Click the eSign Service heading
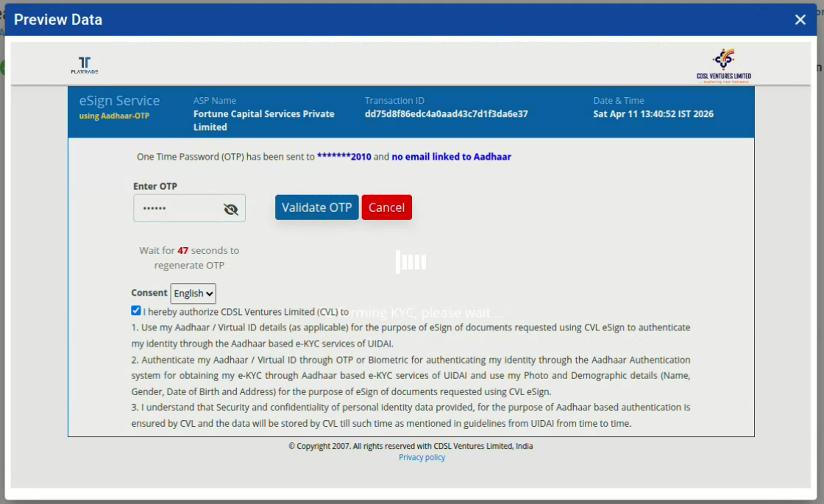 pos(119,101)
